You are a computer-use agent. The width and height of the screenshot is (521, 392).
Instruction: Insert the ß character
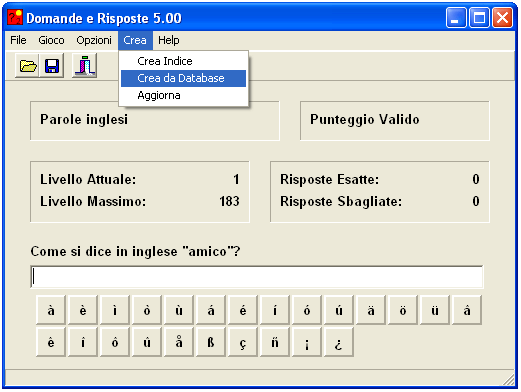click(211, 342)
